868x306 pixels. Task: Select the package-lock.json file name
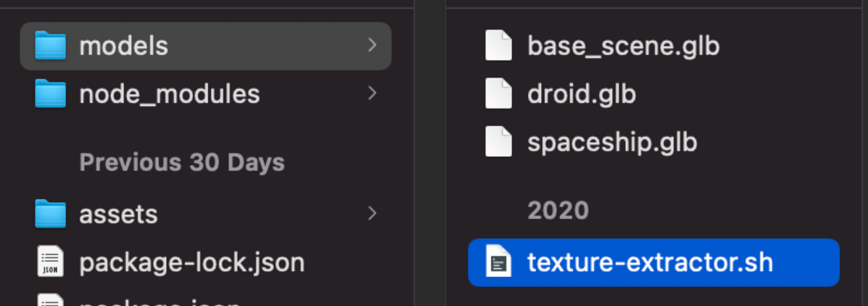click(192, 263)
